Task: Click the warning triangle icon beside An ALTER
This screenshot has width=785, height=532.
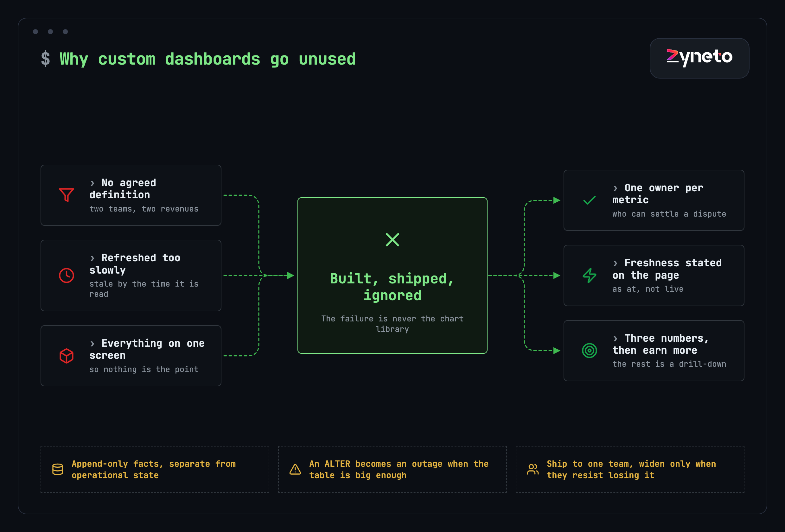Action: pos(295,469)
